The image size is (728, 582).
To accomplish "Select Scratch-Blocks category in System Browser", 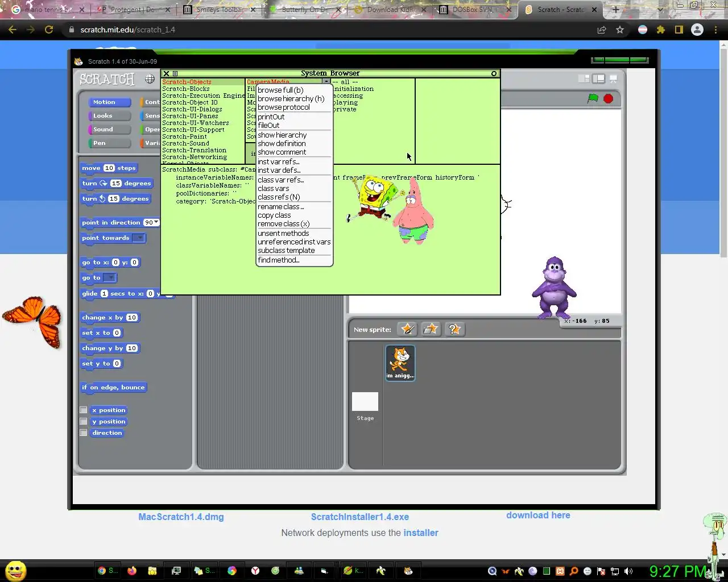I will 186,89.
